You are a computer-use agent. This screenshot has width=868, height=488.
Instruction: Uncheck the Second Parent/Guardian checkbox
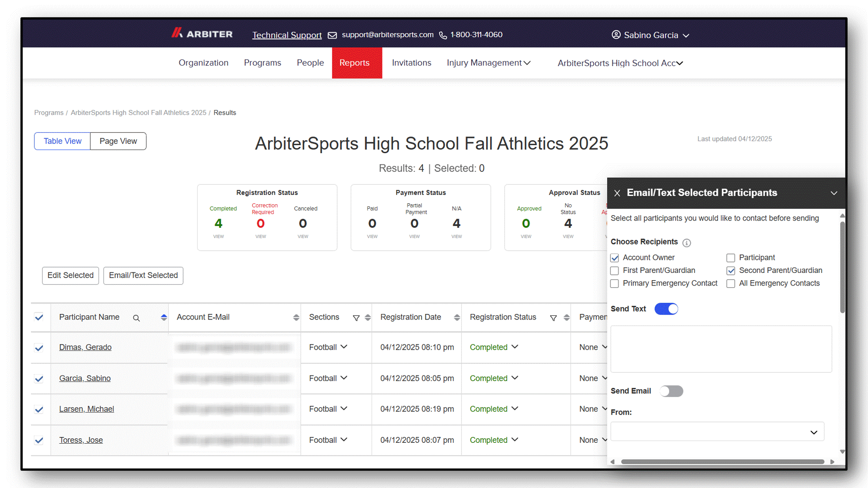[731, 271]
